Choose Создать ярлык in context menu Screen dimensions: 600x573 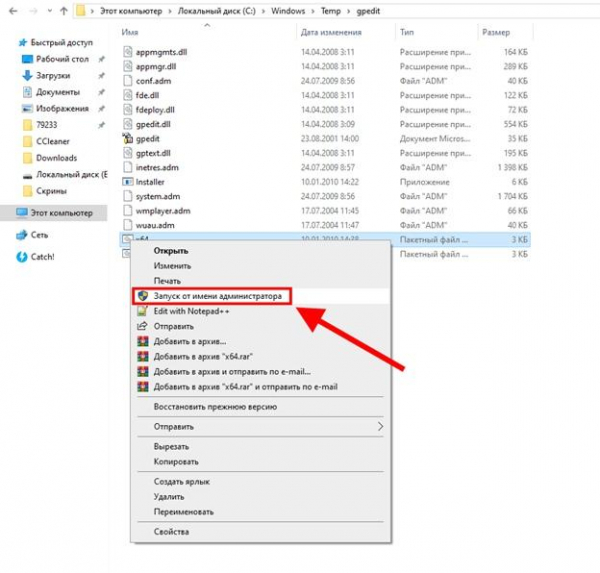[182, 482]
